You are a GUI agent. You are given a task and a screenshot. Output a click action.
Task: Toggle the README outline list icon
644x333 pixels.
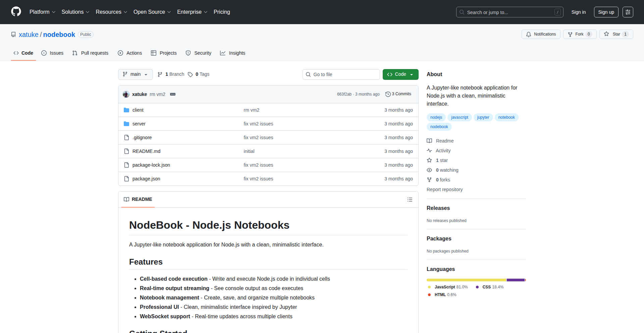[x=410, y=199]
